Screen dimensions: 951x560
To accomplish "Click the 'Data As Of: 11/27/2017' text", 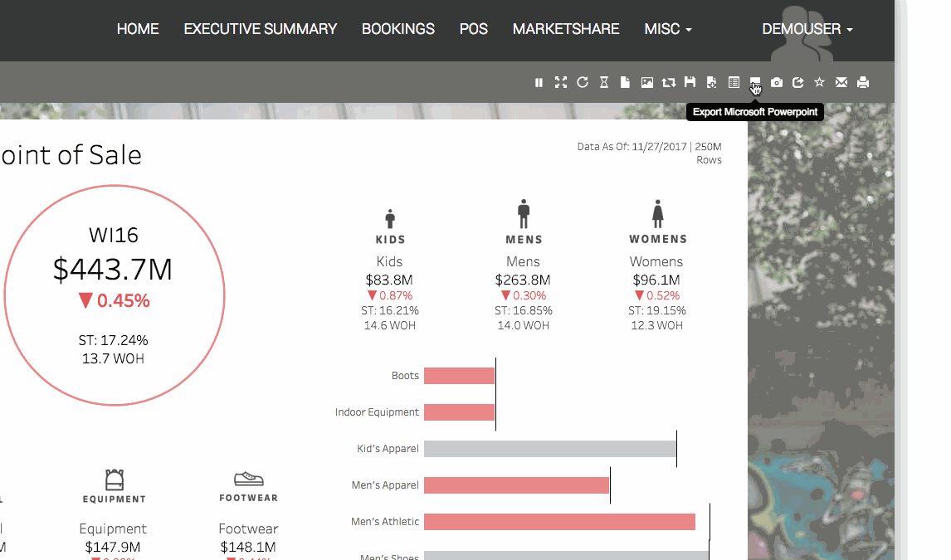I will click(632, 147).
